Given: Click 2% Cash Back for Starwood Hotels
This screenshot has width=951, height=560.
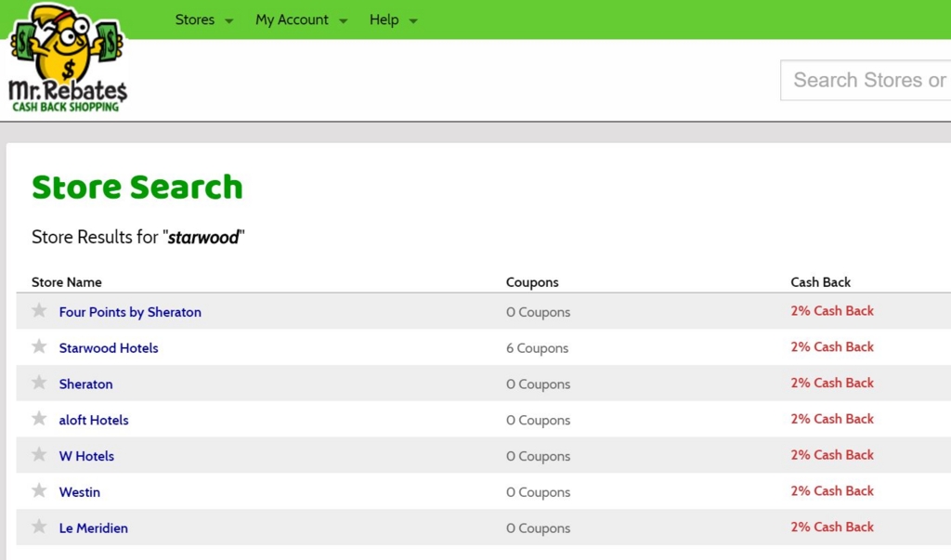Looking at the screenshot, I should [x=832, y=346].
